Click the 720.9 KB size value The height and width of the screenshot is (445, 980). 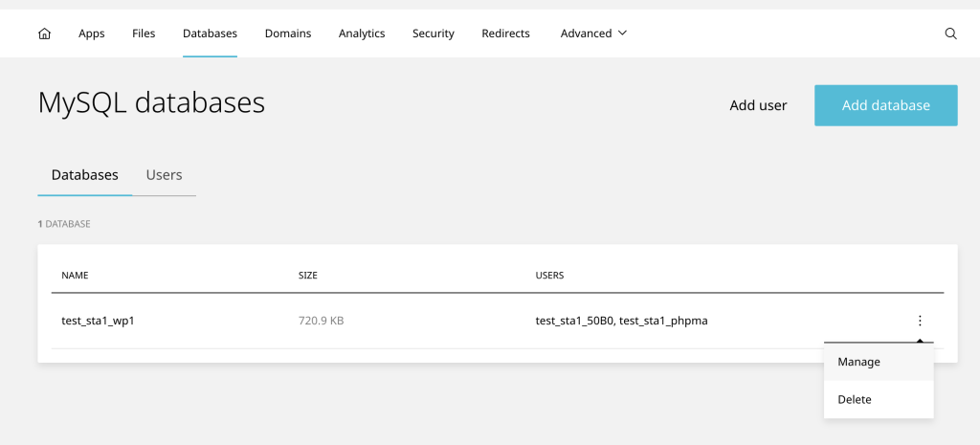coord(322,322)
